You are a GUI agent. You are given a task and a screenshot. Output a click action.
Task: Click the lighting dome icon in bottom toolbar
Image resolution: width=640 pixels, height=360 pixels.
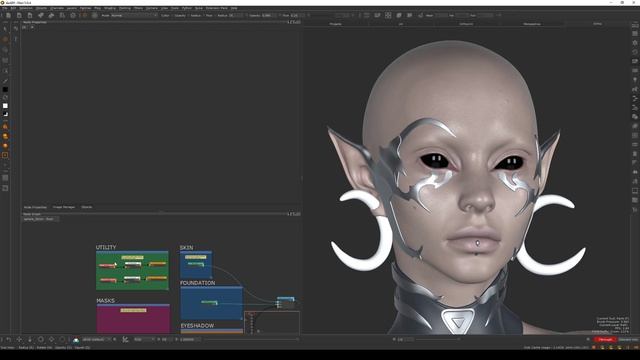point(76,340)
